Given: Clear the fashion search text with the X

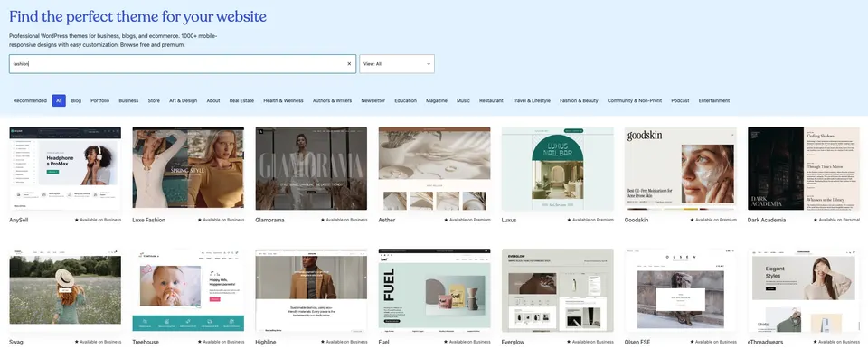Looking at the screenshot, I should (349, 64).
